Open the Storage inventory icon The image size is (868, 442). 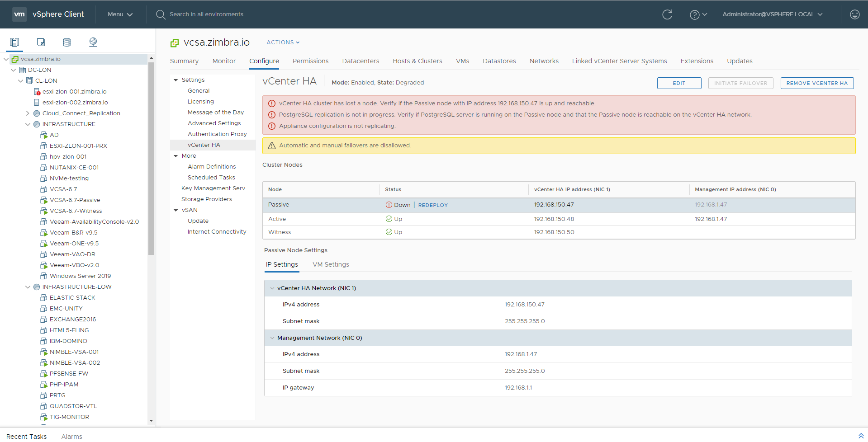pos(67,42)
